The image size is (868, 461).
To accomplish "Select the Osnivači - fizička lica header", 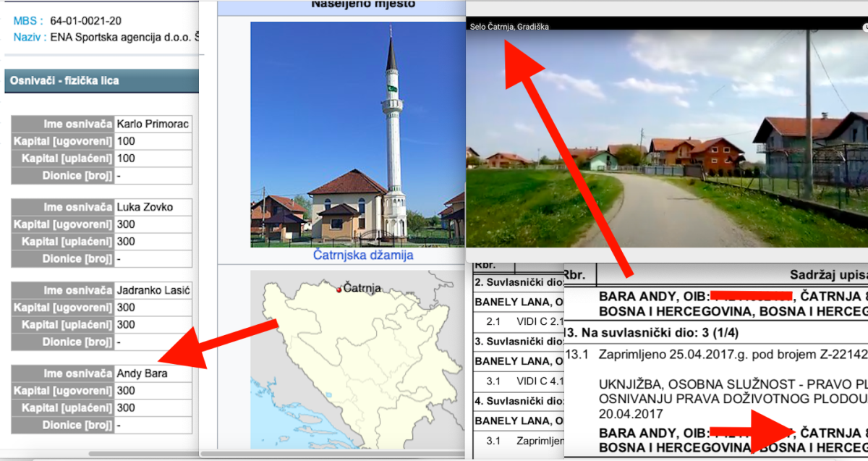I will click(x=65, y=81).
